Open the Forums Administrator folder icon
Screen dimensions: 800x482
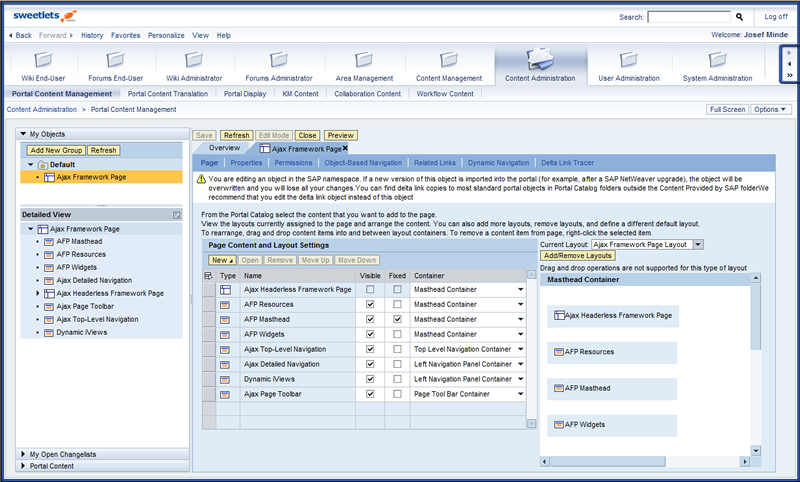coord(279,60)
